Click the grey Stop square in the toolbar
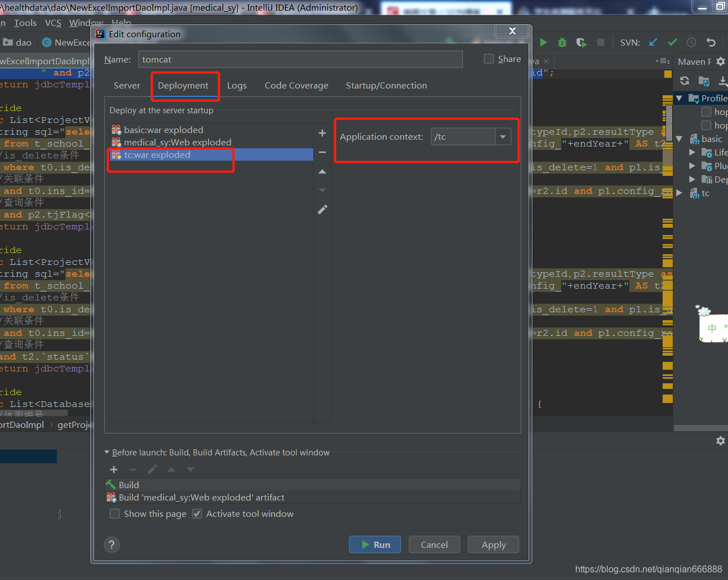 point(601,42)
